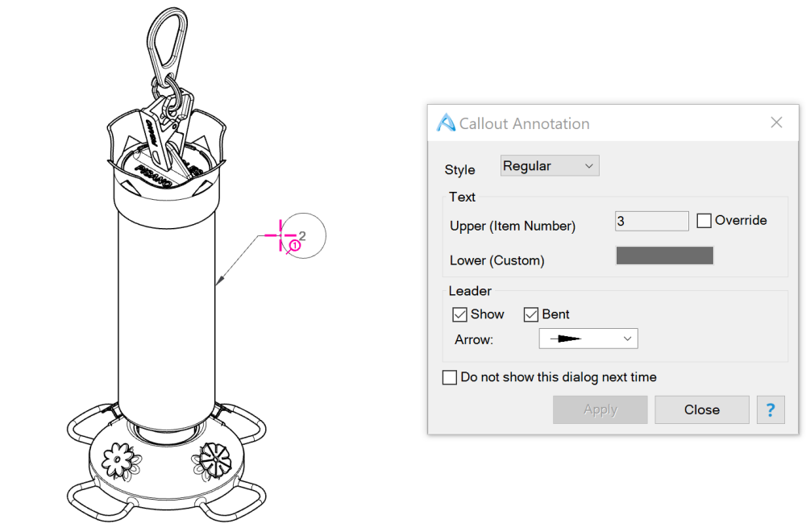
Task: Click the grayed Lower (Custom) field
Action: 664,256
